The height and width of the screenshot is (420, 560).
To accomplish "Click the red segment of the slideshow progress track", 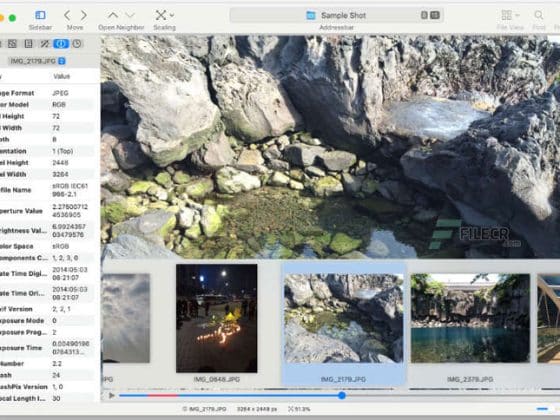I will (163, 395).
